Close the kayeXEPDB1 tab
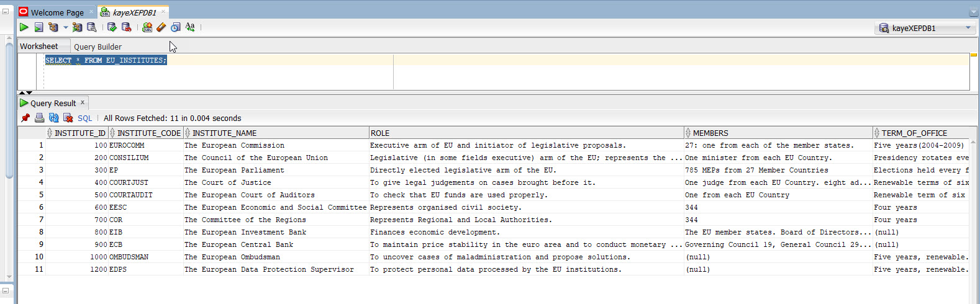980x304 pixels. pos(163,12)
